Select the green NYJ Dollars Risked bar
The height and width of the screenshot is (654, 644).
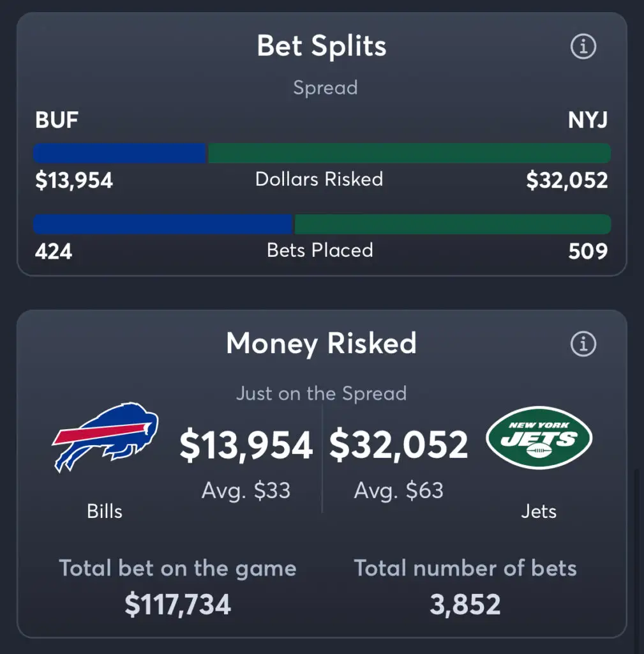coord(410,153)
